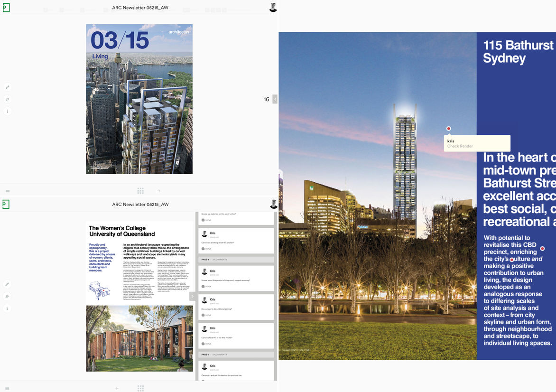Go to previous page using left arrow
This screenshot has width=556, height=392.
point(117,388)
